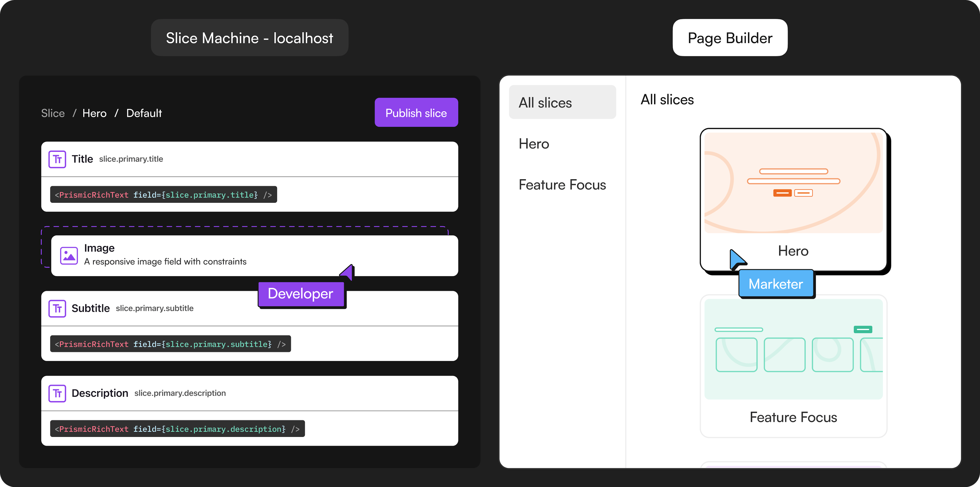
Task: Open Hero in the slices sidebar
Action: (534, 144)
